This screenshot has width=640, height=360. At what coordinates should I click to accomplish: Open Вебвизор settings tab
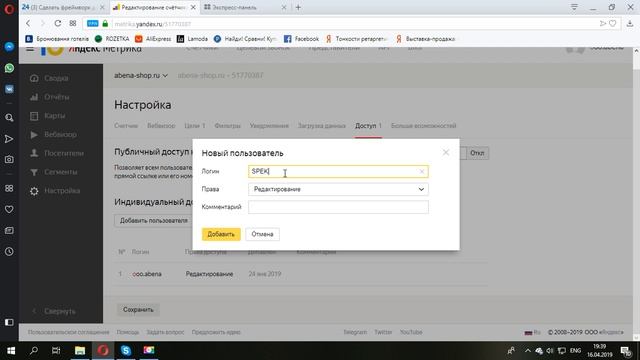[x=161, y=126]
